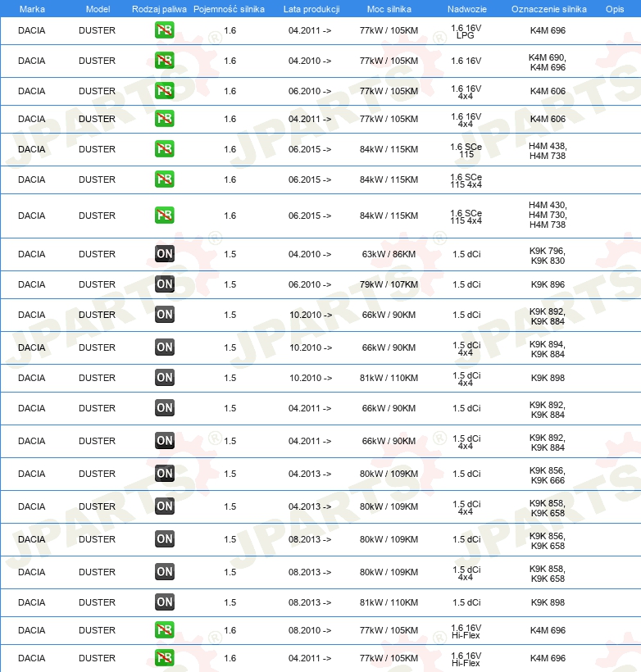Click the '79kW / 107KM' power cell
The height and width of the screenshot is (672, 641).
click(x=389, y=284)
